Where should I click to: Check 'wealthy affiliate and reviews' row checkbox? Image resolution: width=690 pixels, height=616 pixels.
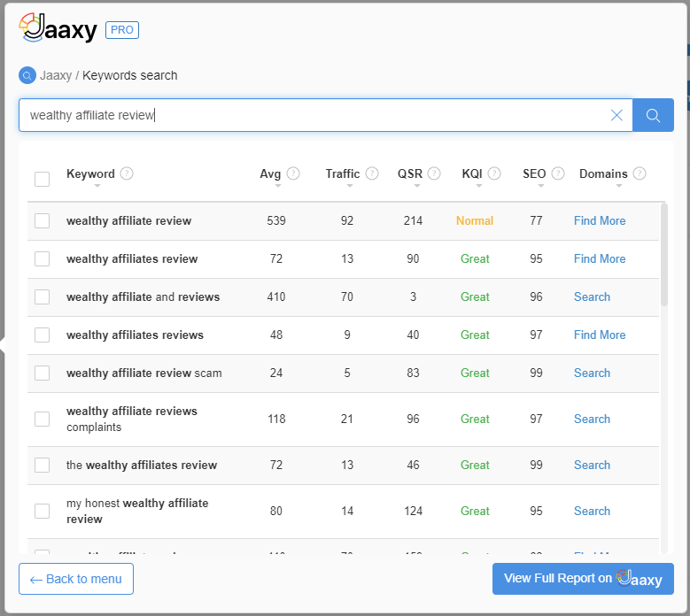(43, 296)
